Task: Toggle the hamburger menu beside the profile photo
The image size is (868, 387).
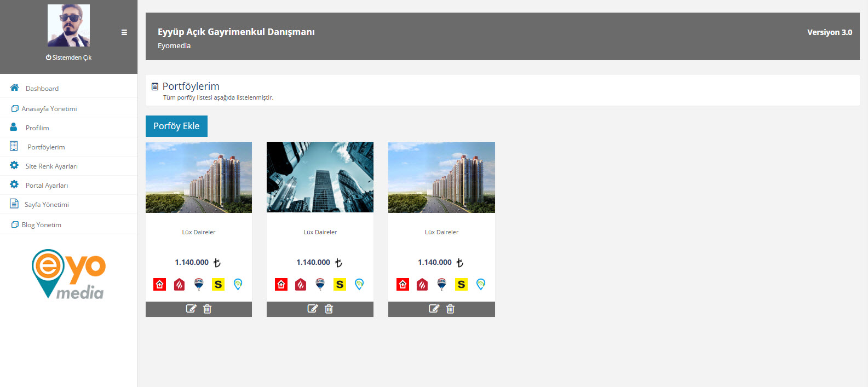Action: pyautogui.click(x=124, y=32)
